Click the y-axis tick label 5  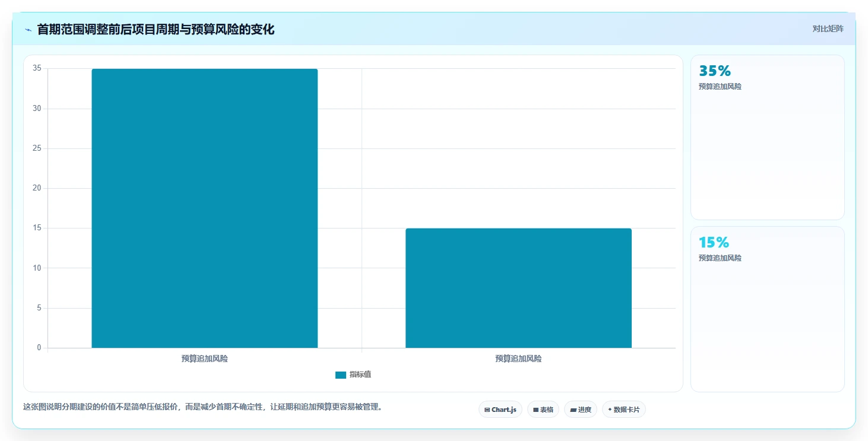click(39, 308)
